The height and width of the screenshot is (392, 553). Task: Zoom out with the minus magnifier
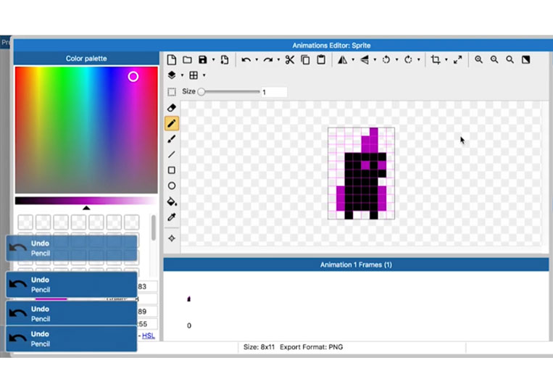tap(494, 60)
